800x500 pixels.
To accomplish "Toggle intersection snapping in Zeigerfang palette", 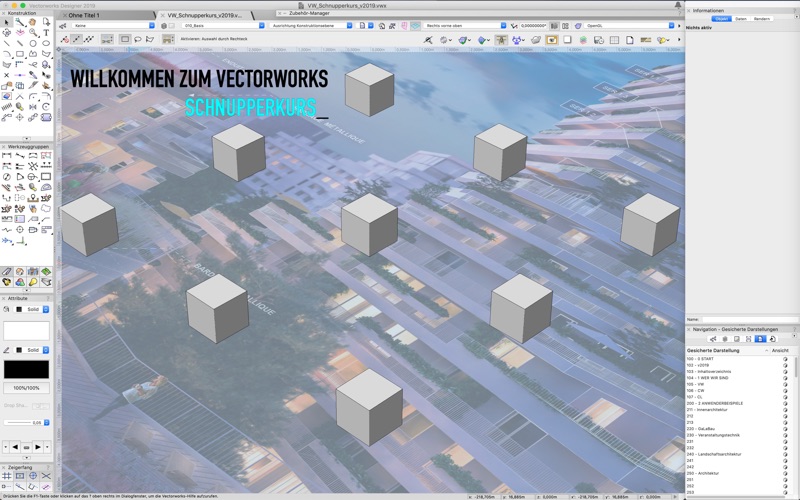I will [46, 476].
